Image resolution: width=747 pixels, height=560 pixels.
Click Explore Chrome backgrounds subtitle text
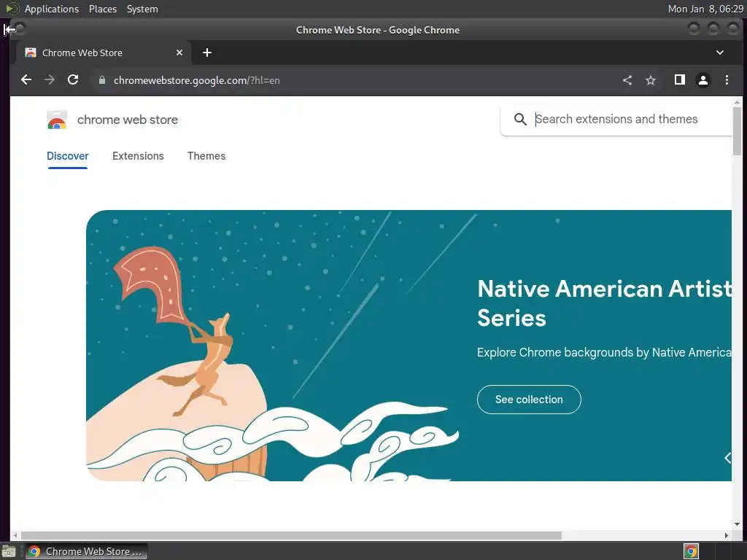point(604,352)
